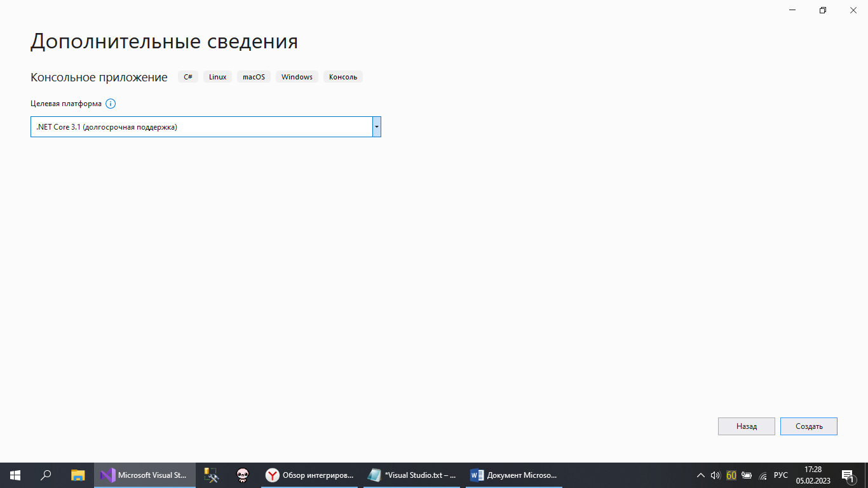Switch to the Word document window
The height and width of the screenshot is (488, 868).
coord(513,475)
